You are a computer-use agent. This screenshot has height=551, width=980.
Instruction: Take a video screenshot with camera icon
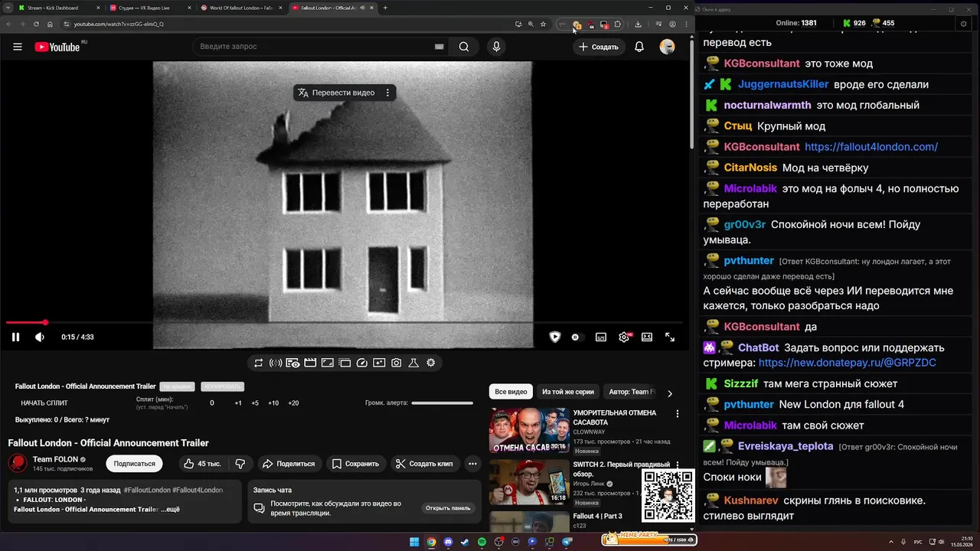(396, 363)
